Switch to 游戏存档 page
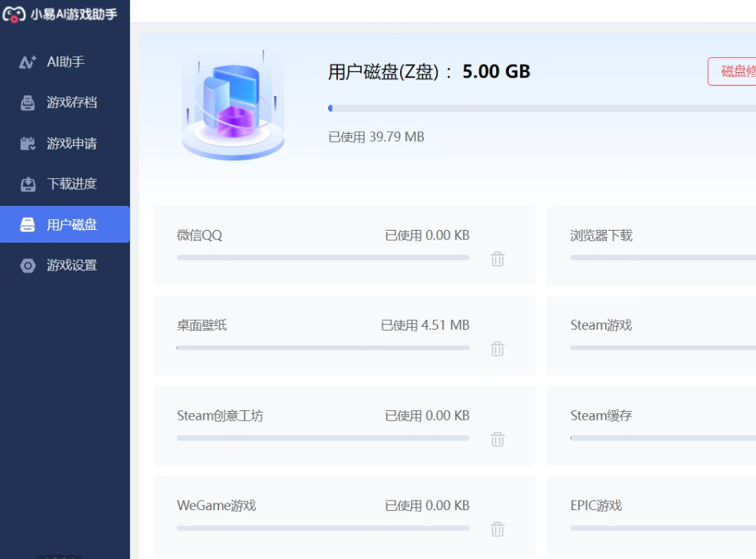Screen dimensions: 756x559 (x=71, y=103)
